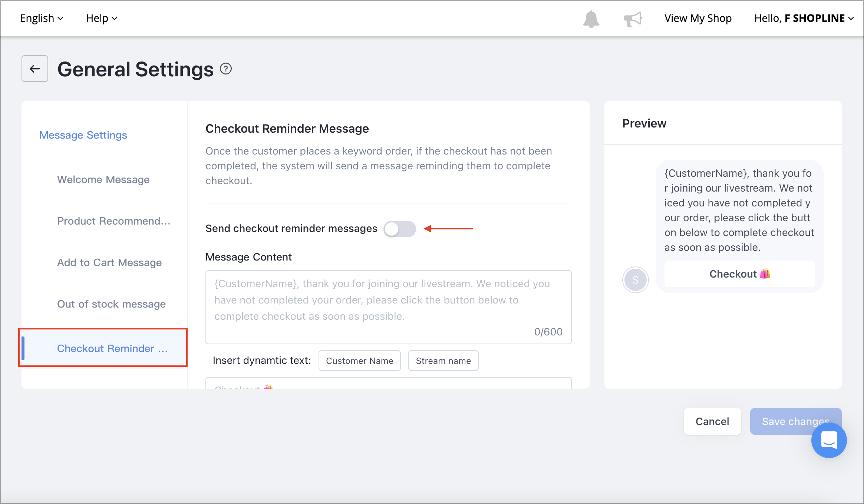864x504 pixels.
Task: Open the chat support bubble
Action: click(x=829, y=440)
